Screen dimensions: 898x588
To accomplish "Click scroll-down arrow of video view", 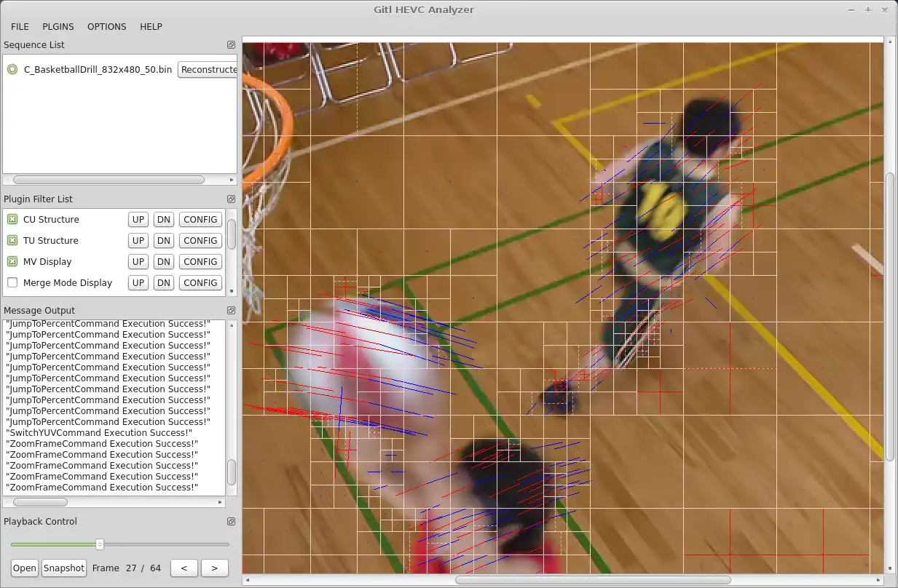I will point(890,568).
